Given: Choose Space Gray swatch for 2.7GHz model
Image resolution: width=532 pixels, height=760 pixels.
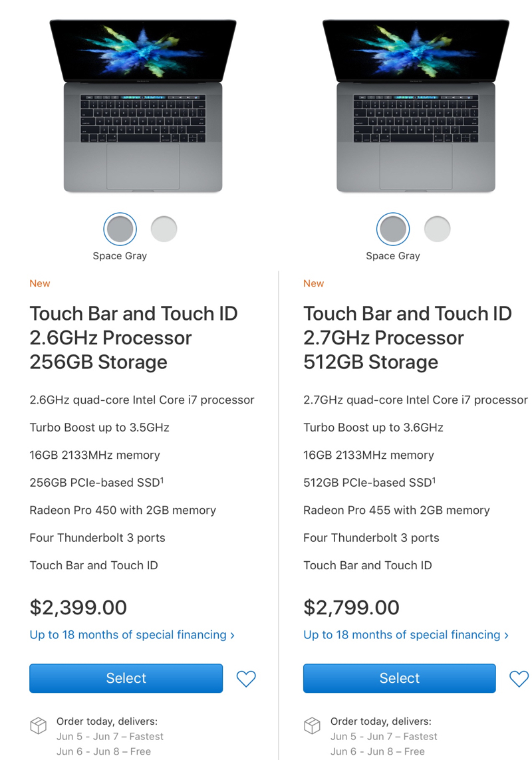Looking at the screenshot, I should pyautogui.click(x=393, y=229).
